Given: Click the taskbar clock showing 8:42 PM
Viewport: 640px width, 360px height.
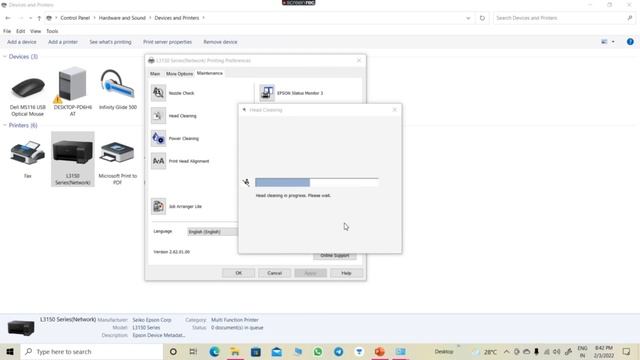Looking at the screenshot, I should pyautogui.click(x=604, y=351).
